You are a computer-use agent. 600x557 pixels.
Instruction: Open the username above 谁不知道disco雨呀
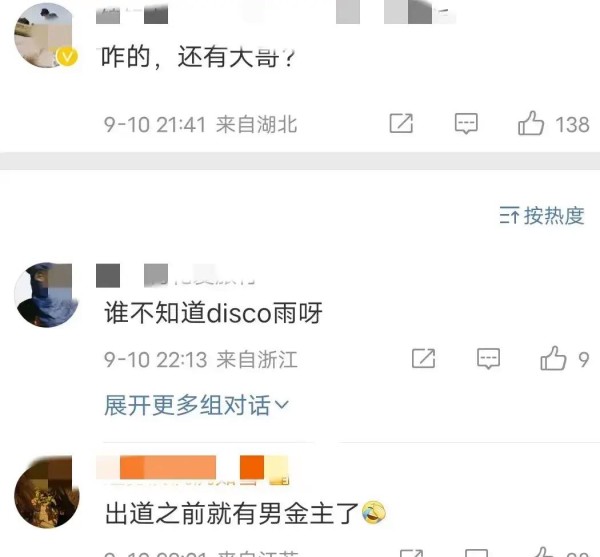(x=175, y=275)
